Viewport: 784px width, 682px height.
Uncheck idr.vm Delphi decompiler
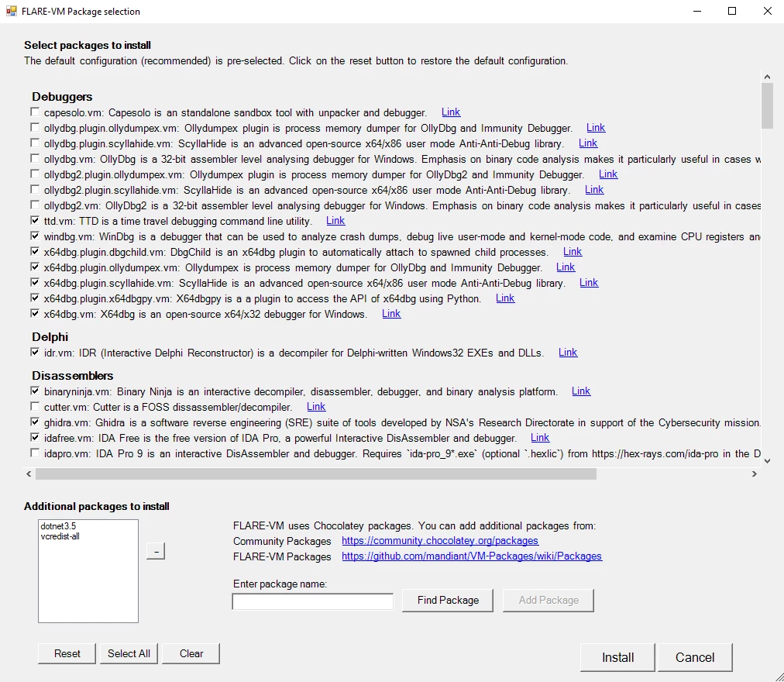tap(35, 353)
